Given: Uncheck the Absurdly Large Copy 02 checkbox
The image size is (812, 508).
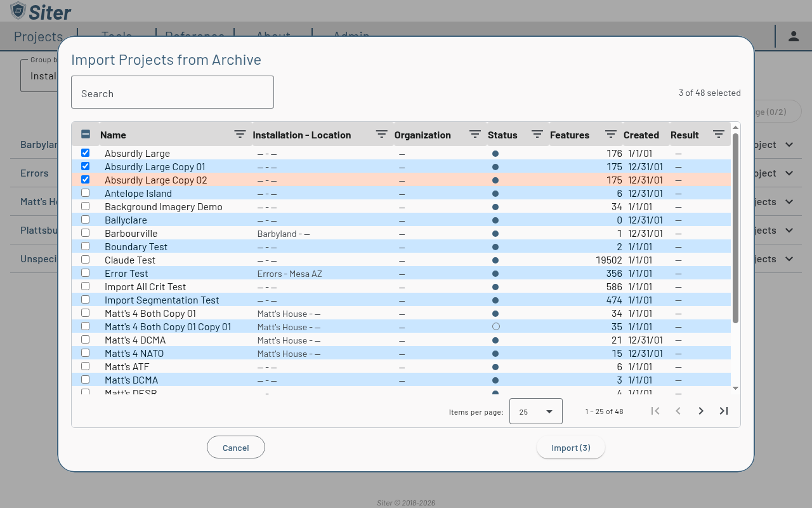Looking at the screenshot, I should click(86, 180).
